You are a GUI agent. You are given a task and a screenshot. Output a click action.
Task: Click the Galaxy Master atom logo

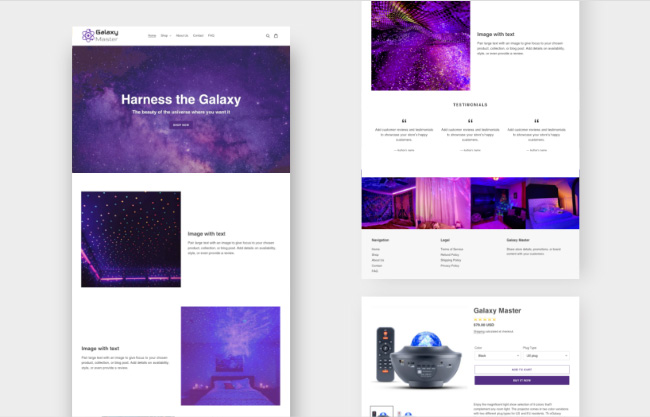pyautogui.click(x=88, y=35)
